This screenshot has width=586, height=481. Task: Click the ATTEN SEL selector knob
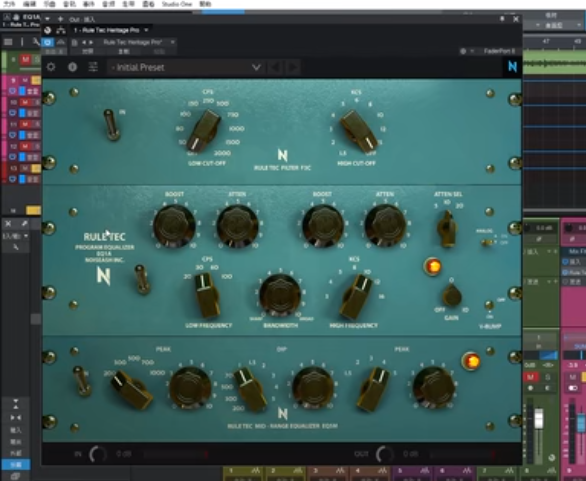(x=447, y=228)
